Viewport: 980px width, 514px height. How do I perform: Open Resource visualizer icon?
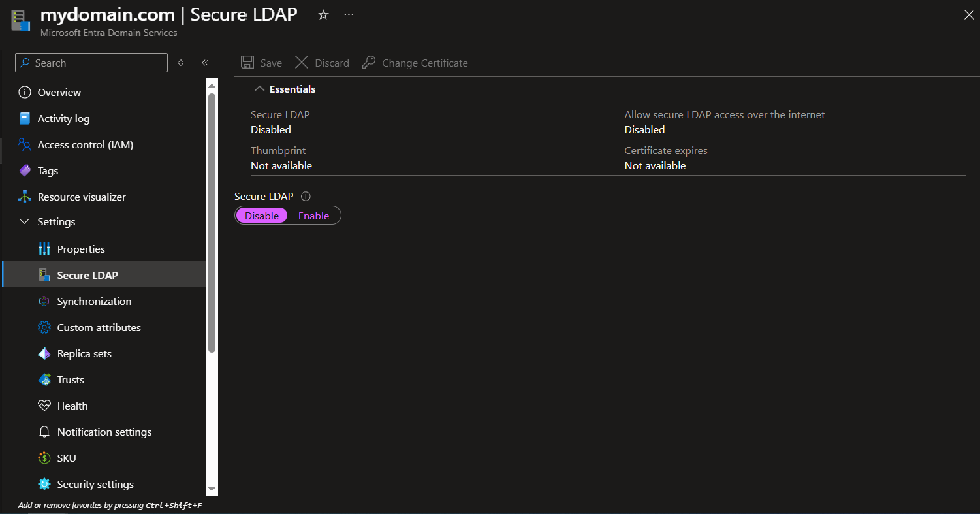tap(25, 197)
